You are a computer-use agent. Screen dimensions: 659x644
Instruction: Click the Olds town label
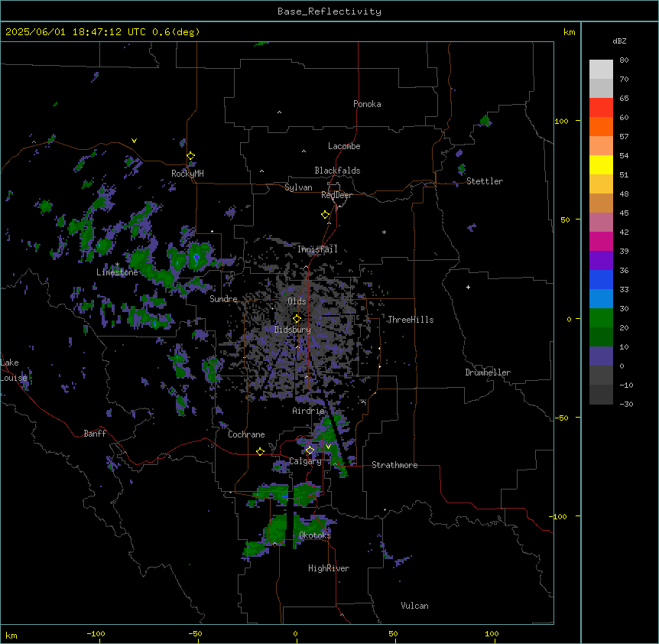click(297, 301)
